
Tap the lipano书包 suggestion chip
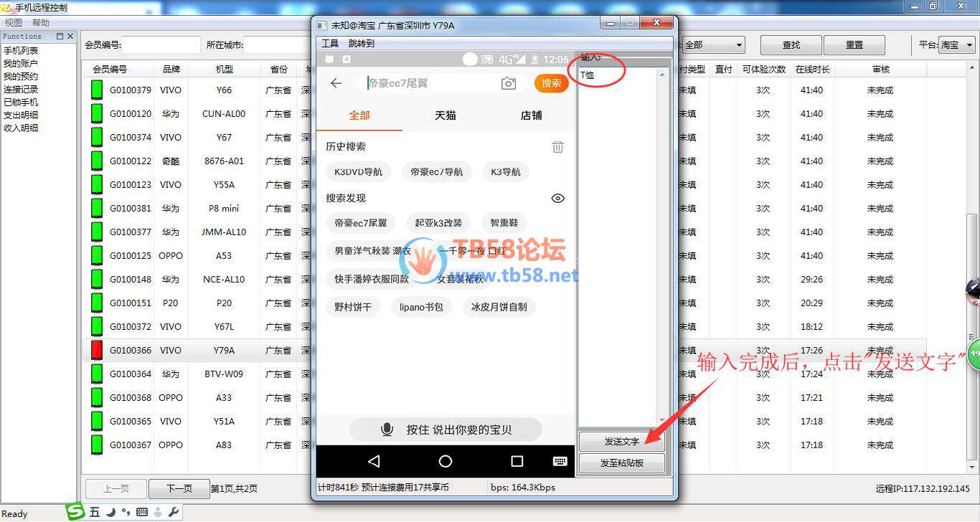click(x=421, y=307)
